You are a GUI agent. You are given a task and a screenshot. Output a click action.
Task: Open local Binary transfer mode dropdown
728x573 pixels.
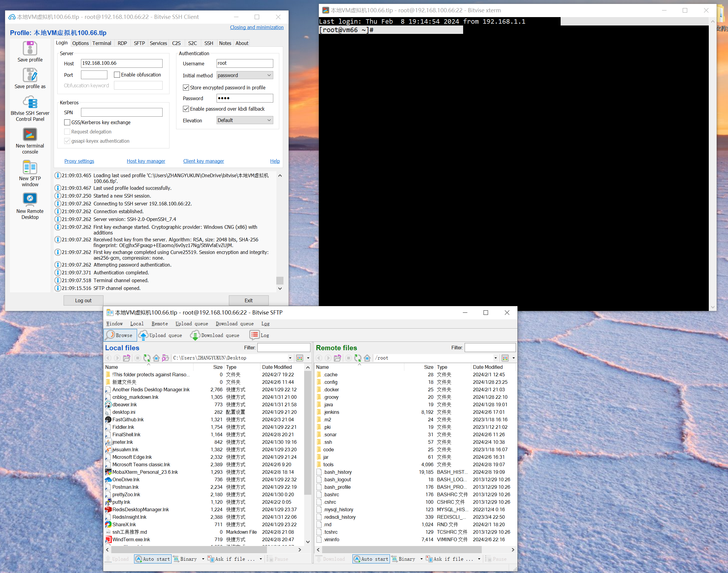(x=203, y=559)
